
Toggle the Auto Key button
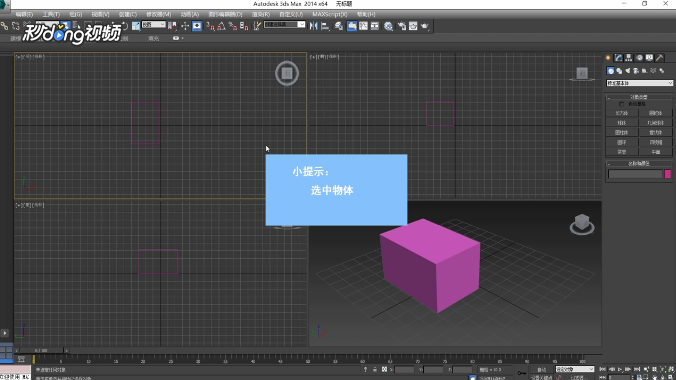click(x=541, y=370)
